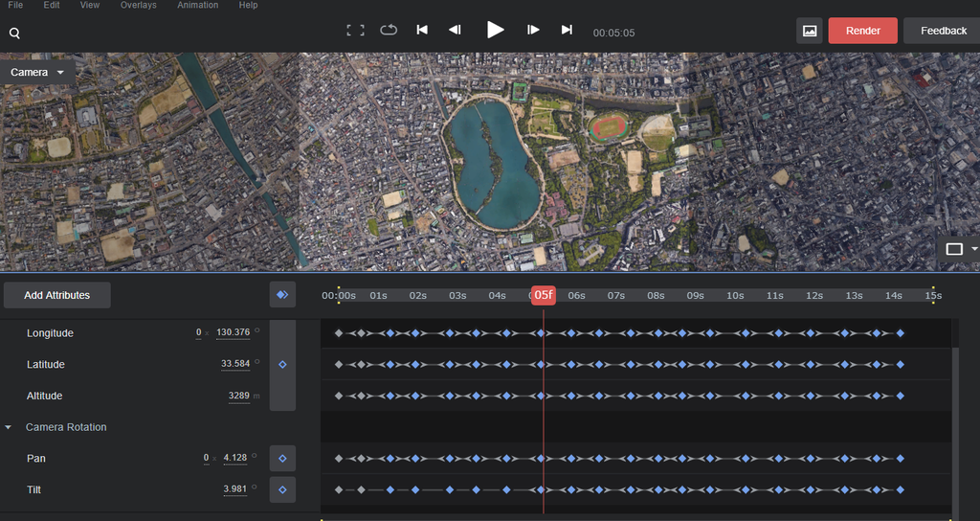The width and height of the screenshot is (980, 521).
Task: Edit the Tilt value 3.981
Action: click(235, 489)
